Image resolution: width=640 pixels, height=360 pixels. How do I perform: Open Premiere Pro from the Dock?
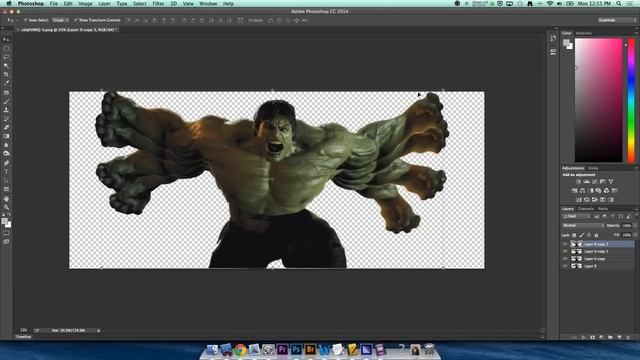282,349
